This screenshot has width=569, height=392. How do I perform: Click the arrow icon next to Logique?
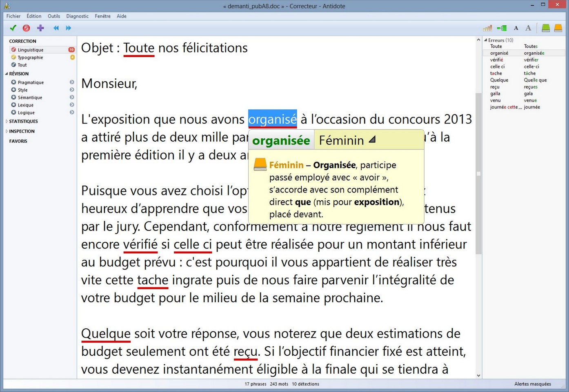click(x=72, y=113)
